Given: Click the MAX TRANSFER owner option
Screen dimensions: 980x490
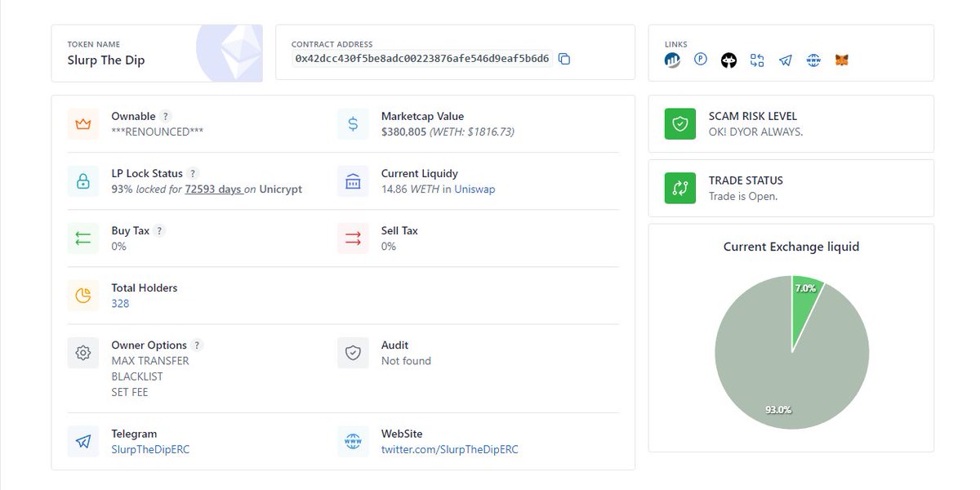Looking at the screenshot, I should (x=150, y=360).
